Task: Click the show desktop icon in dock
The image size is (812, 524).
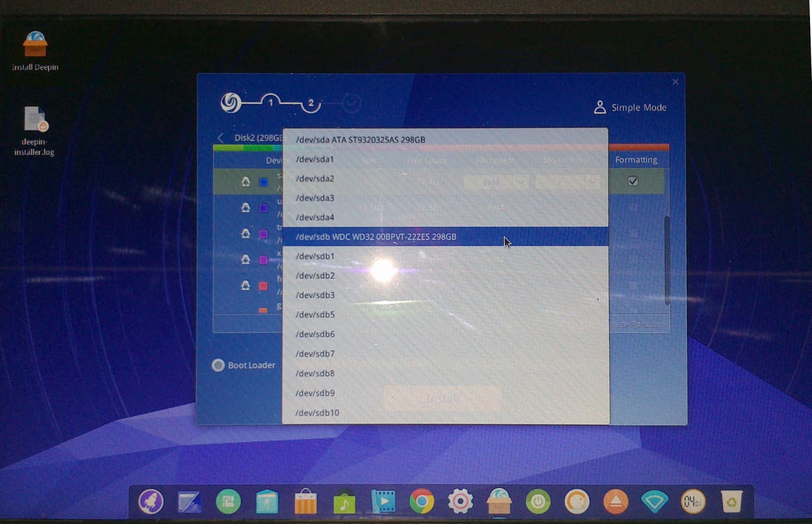Action: tap(189, 502)
